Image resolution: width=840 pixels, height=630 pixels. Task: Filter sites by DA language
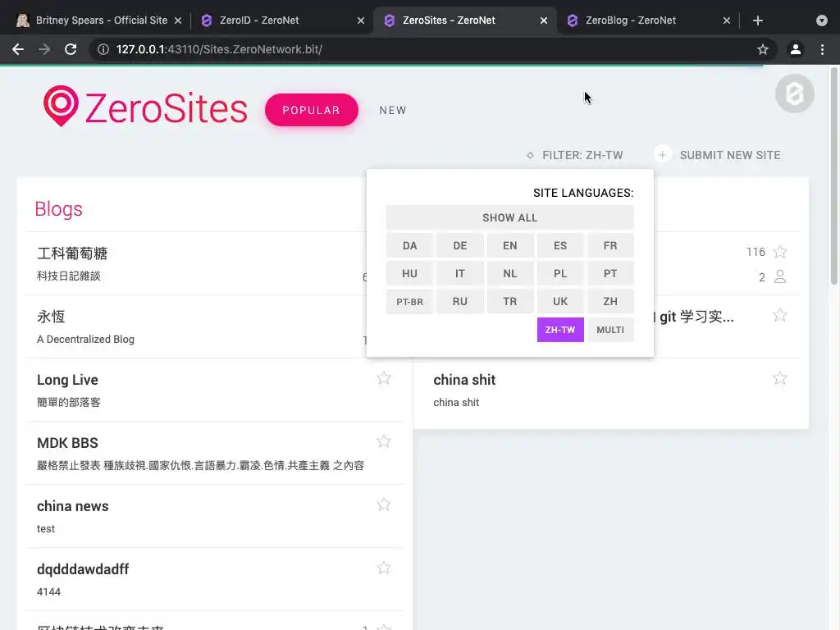410,245
